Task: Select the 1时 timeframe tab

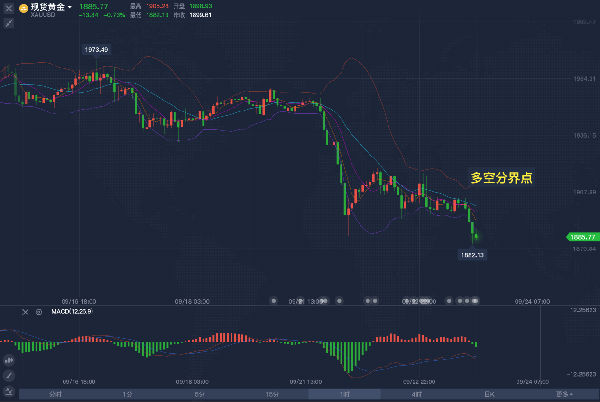Action: [x=344, y=394]
